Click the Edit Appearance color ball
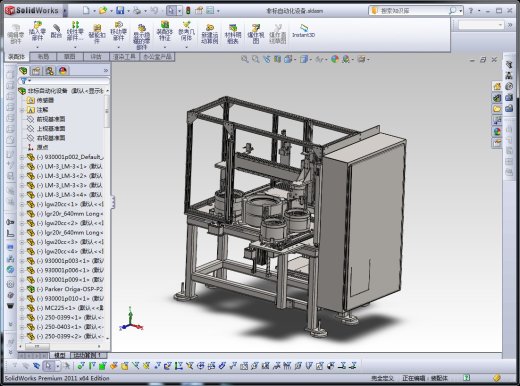Viewport: 520px width, 386px height. click(x=335, y=59)
